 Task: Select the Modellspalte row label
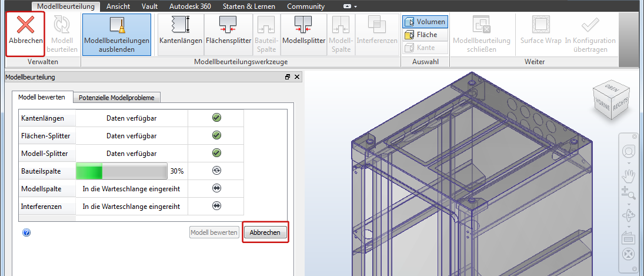[x=41, y=189]
